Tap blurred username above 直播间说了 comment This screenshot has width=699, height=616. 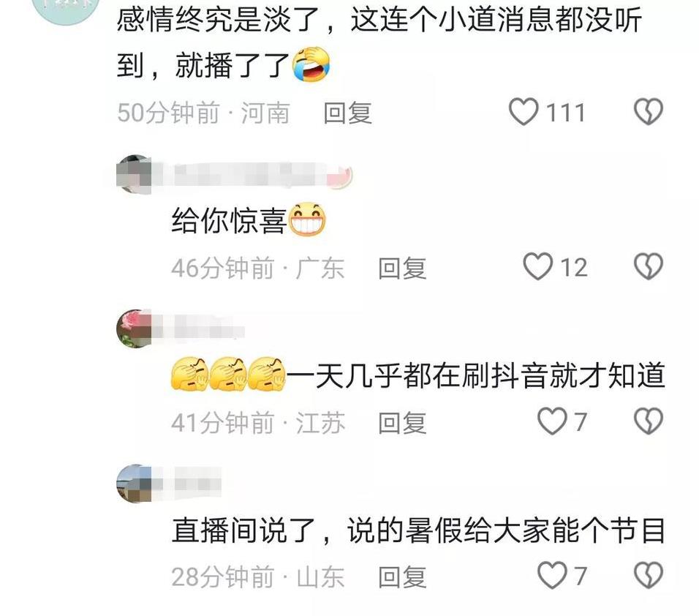188,483
